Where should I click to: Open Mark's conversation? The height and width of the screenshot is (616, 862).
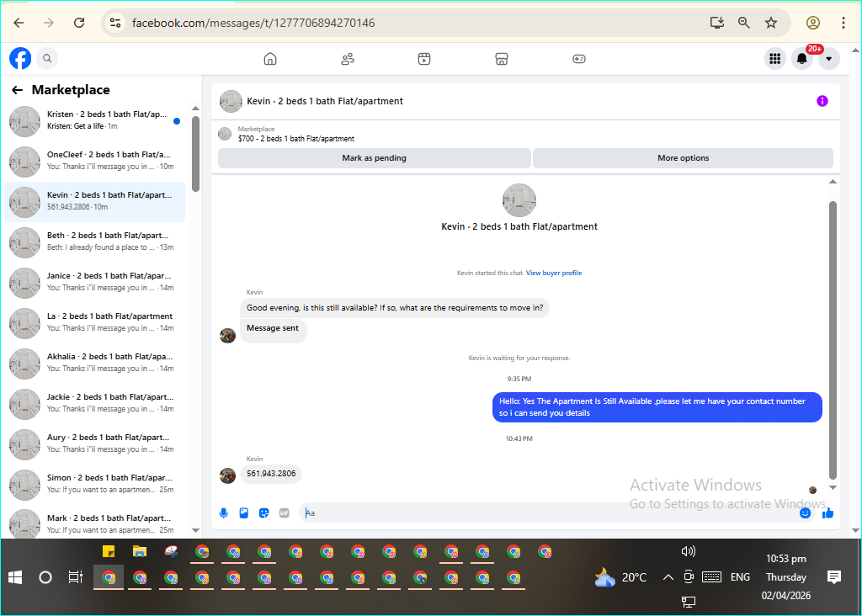(94, 523)
